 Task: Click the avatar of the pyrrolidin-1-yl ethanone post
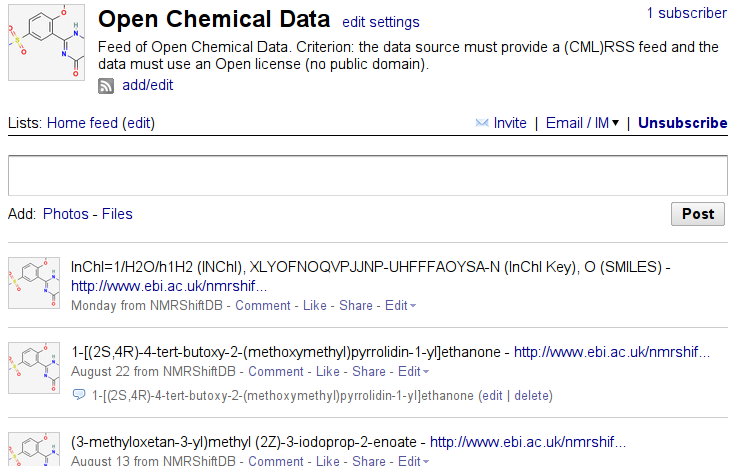tap(28, 368)
